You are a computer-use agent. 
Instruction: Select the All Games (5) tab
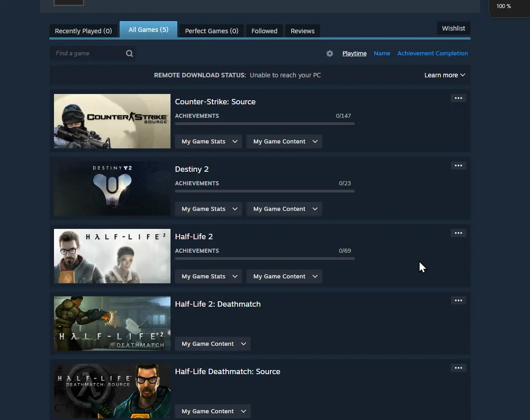(148, 29)
